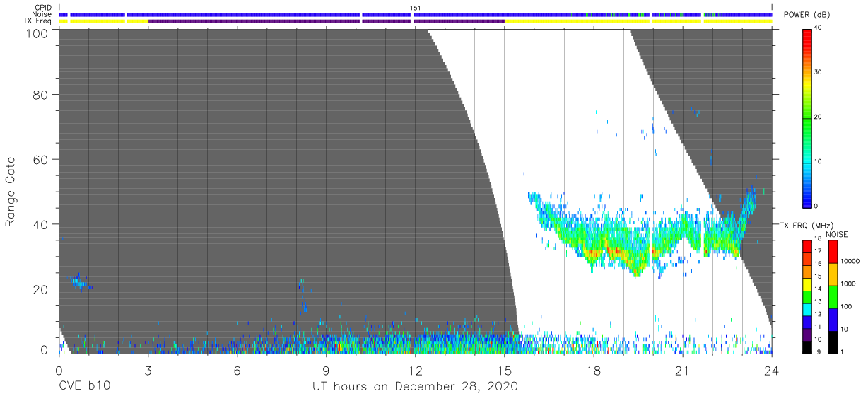Click the Noise row label above the plot

point(42,14)
